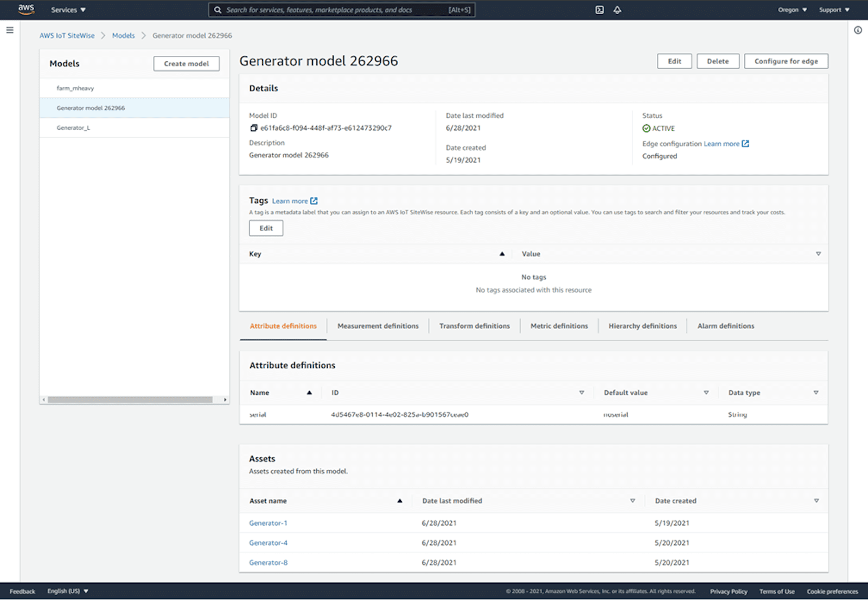Open the Generator-1 asset
The height and width of the screenshot is (600, 868).
tap(268, 523)
